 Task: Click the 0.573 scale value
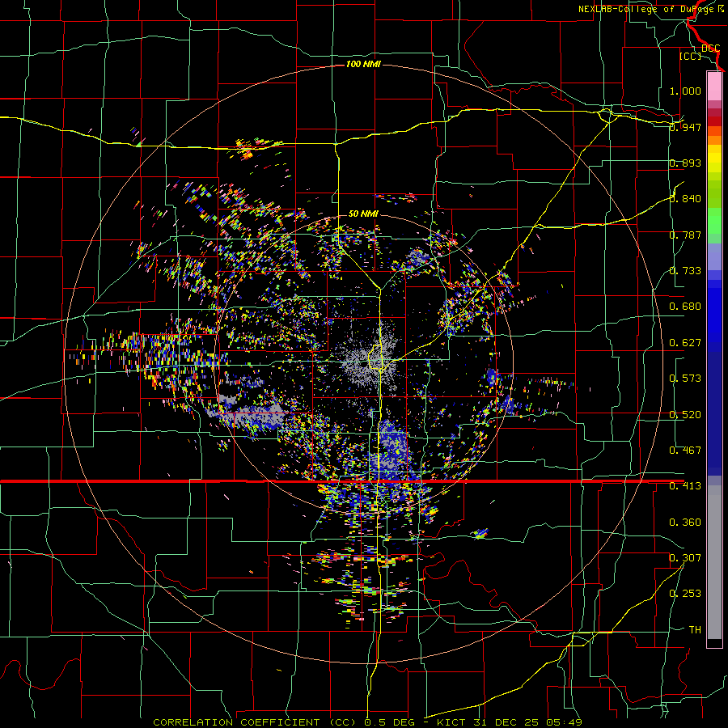click(x=685, y=379)
